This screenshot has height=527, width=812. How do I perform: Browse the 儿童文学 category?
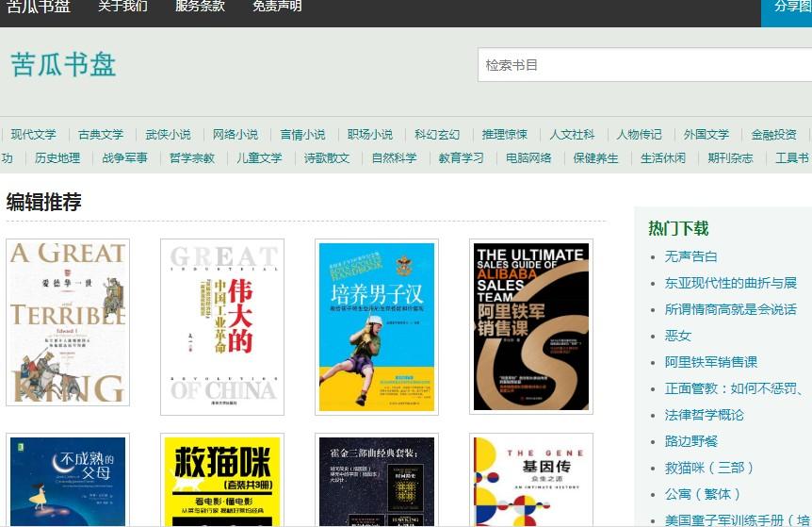coord(259,158)
